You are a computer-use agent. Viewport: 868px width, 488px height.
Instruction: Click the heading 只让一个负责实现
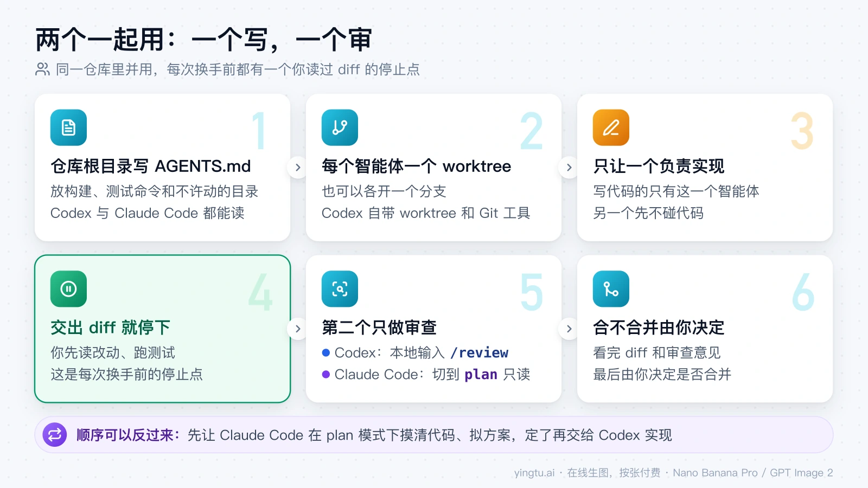pyautogui.click(x=659, y=166)
